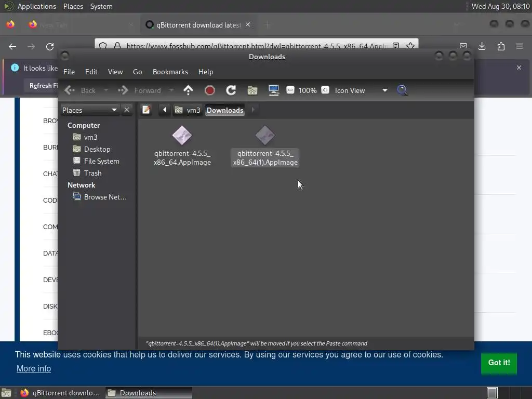Open the Icon View mode dropdown
Viewport: 532px width, 399px height.
coord(361,90)
